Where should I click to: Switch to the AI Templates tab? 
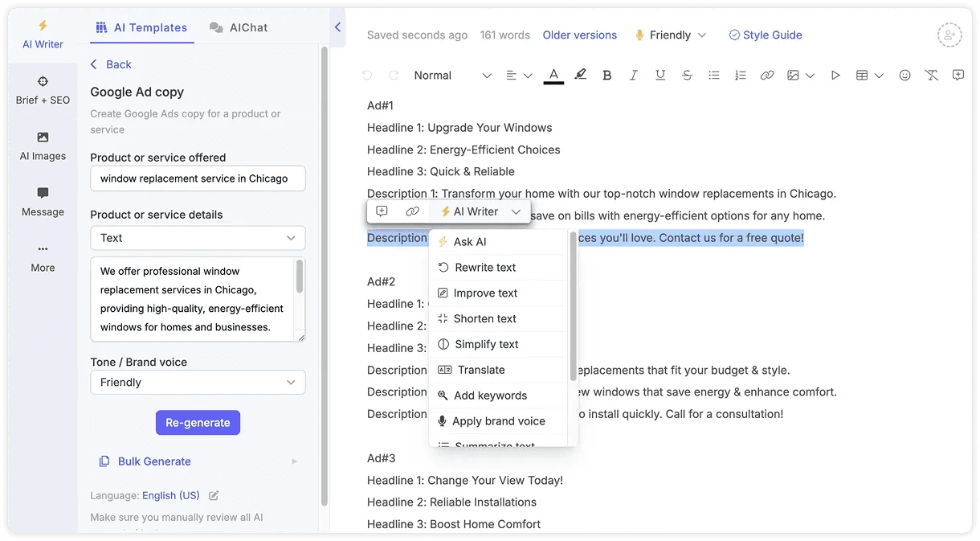141,27
